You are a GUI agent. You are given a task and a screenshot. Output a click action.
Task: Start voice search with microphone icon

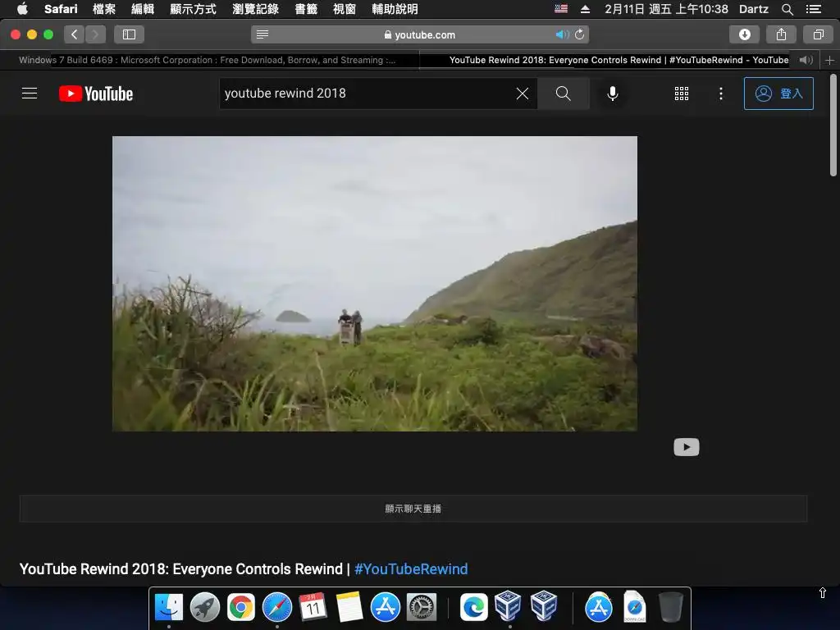pos(612,94)
